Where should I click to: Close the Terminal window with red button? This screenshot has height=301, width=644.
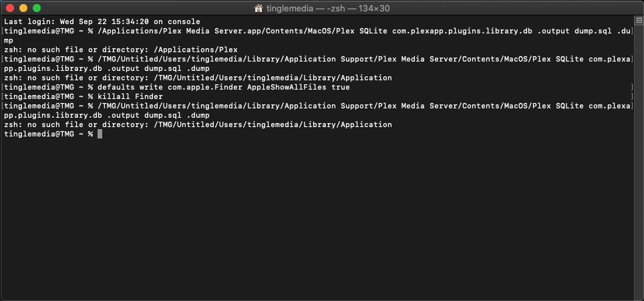tap(9, 8)
